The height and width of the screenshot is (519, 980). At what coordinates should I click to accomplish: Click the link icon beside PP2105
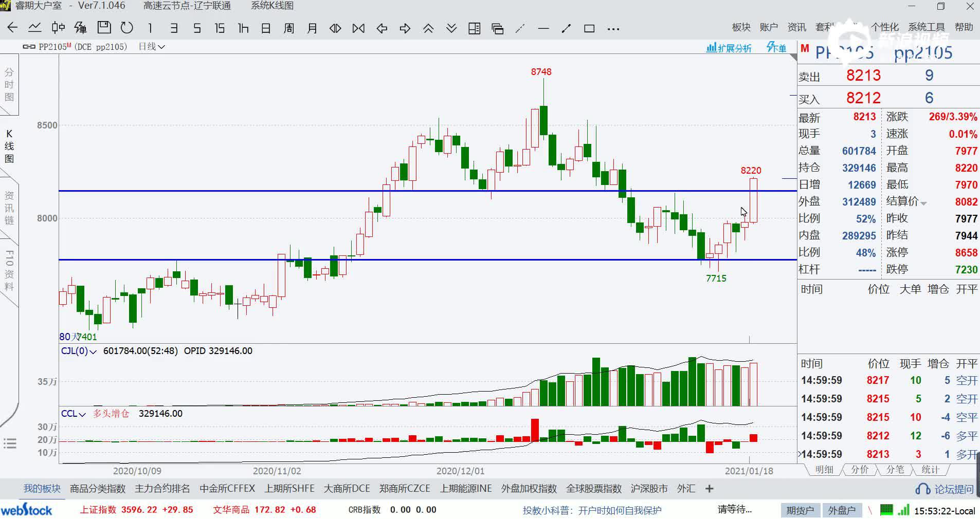(29, 47)
